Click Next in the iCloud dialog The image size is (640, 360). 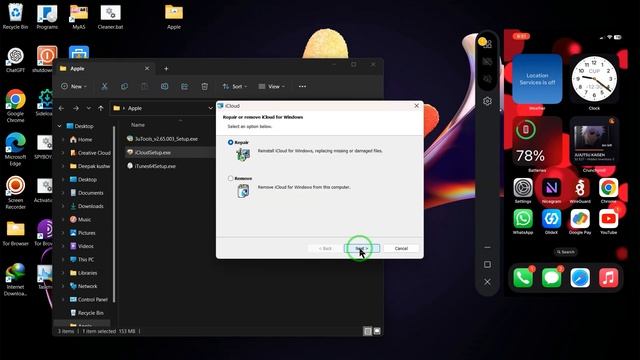(362, 248)
